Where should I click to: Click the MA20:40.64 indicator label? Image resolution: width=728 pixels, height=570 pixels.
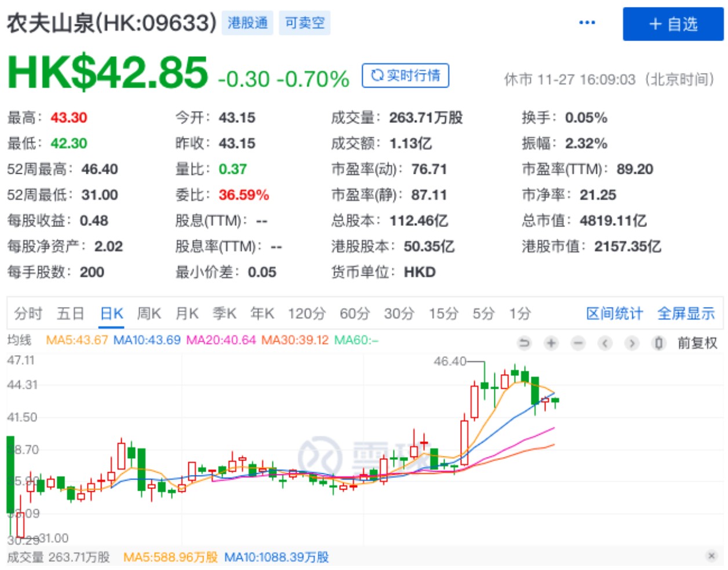221,340
